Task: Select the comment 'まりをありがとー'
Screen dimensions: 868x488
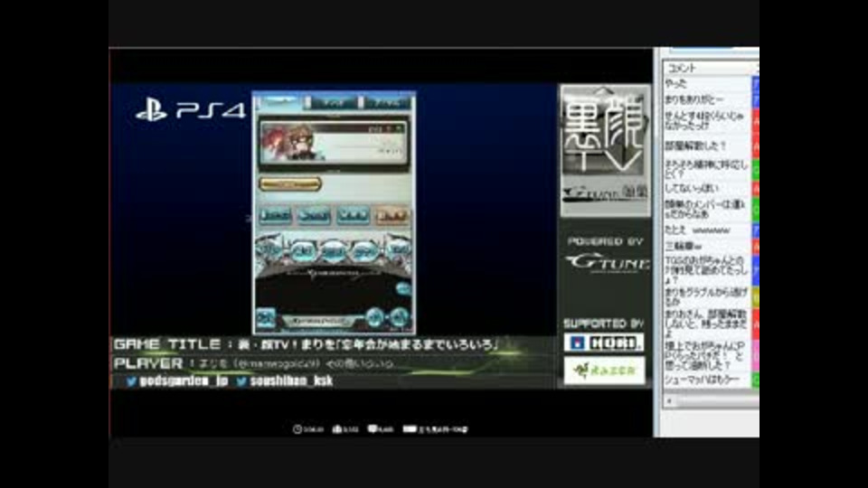Action: pyautogui.click(x=707, y=99)
